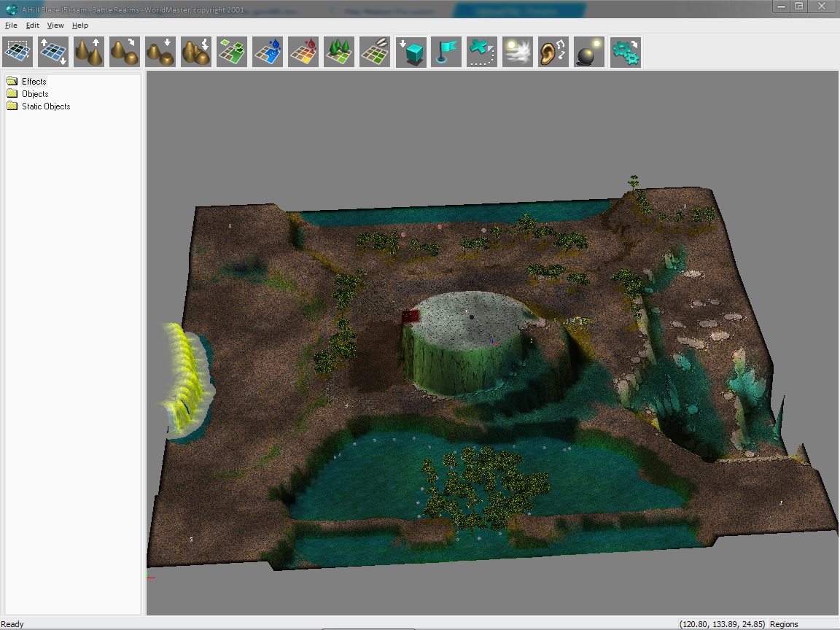
Task: Activate the smooth terrain hills tool
Action: 125,52
